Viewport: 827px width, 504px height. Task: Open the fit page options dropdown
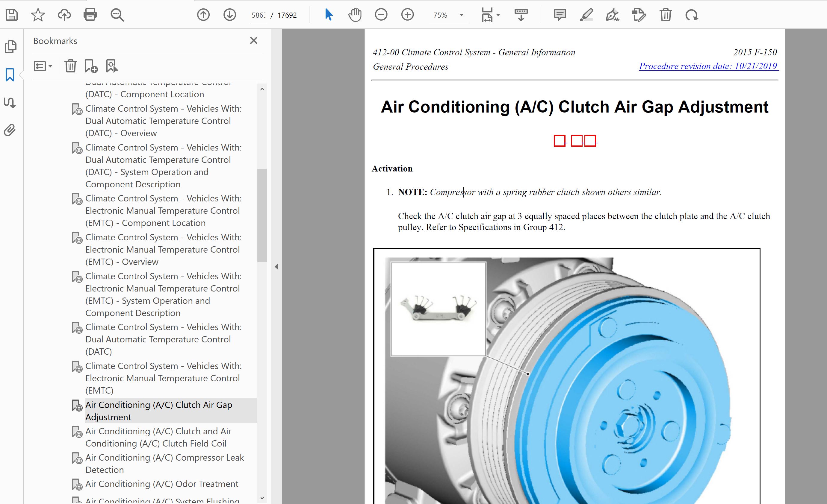[498, 15]
